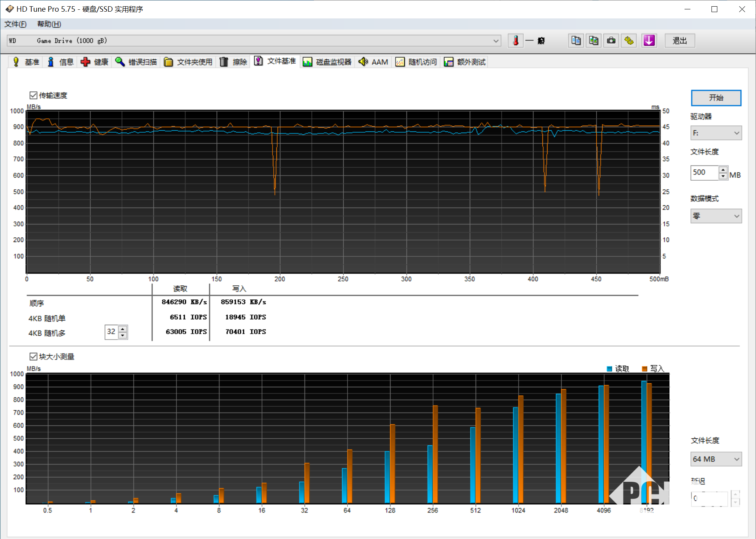Click the 顺序 sequential row label
This screenshot has height=539, width=756.
coord(37,303)
